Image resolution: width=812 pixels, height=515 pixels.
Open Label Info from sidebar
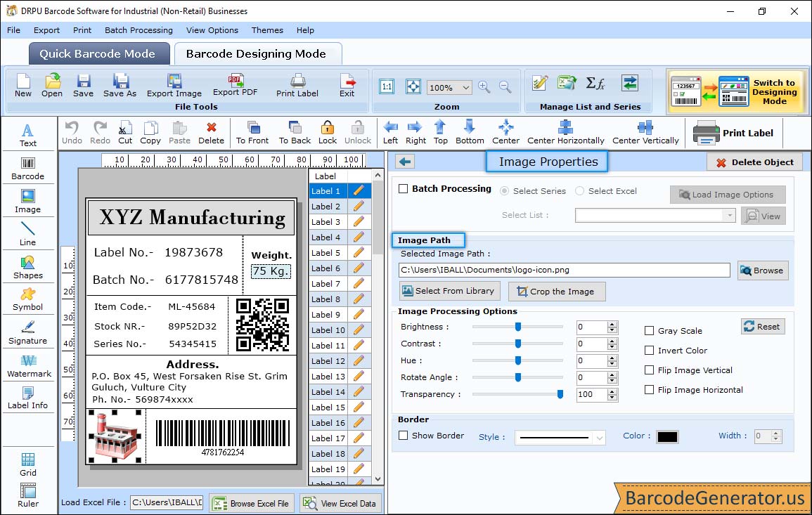28,398
